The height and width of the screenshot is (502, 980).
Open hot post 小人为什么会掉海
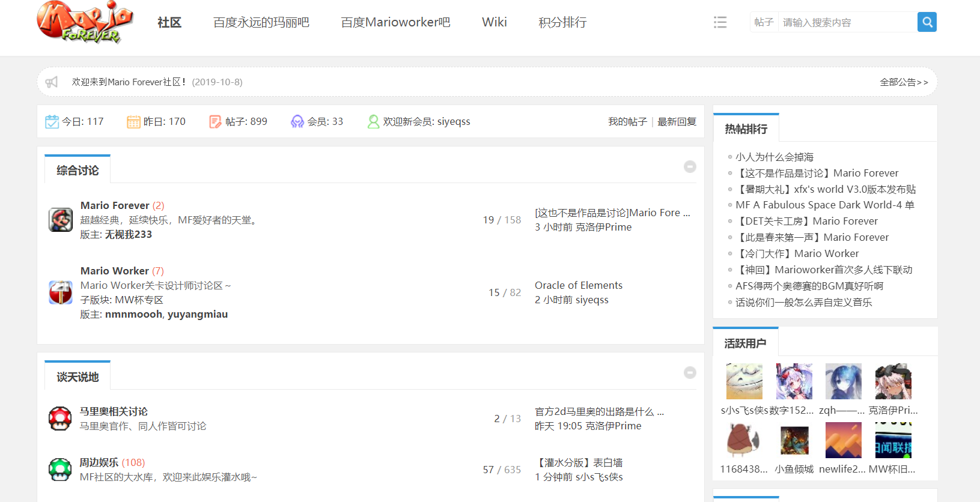(x=775, y=157)
